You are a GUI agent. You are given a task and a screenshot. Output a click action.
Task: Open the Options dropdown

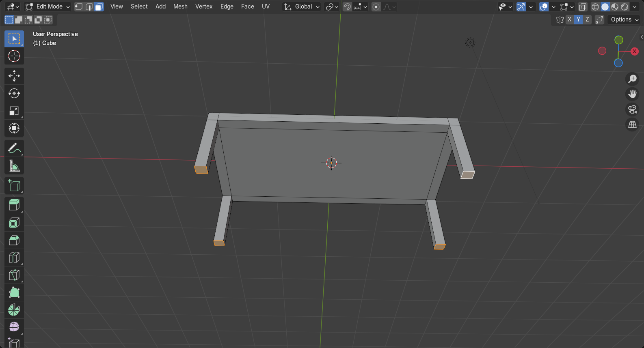[x=624, y=19]
